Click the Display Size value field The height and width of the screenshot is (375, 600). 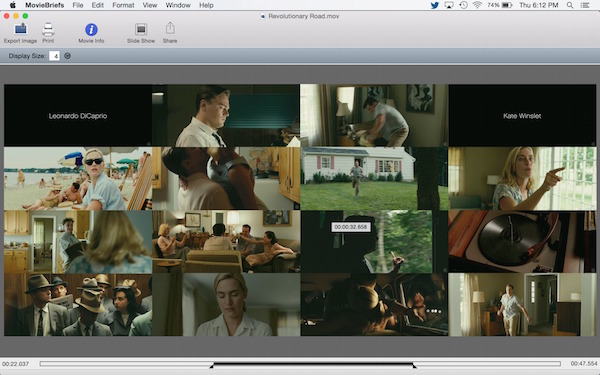pos(54,56)
